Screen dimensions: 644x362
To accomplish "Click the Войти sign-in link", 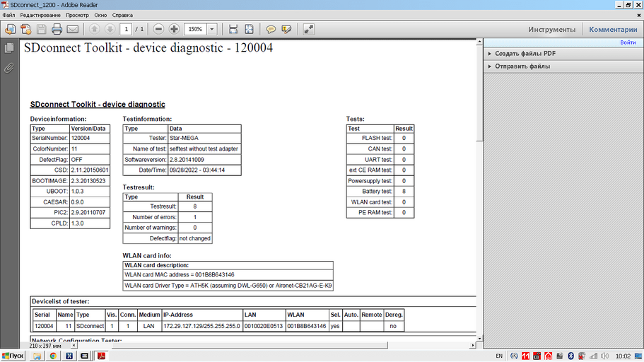I will 628,42.
